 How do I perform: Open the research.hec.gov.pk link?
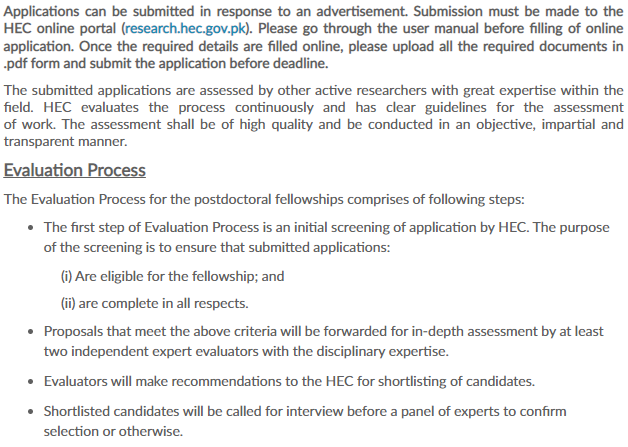185,29
